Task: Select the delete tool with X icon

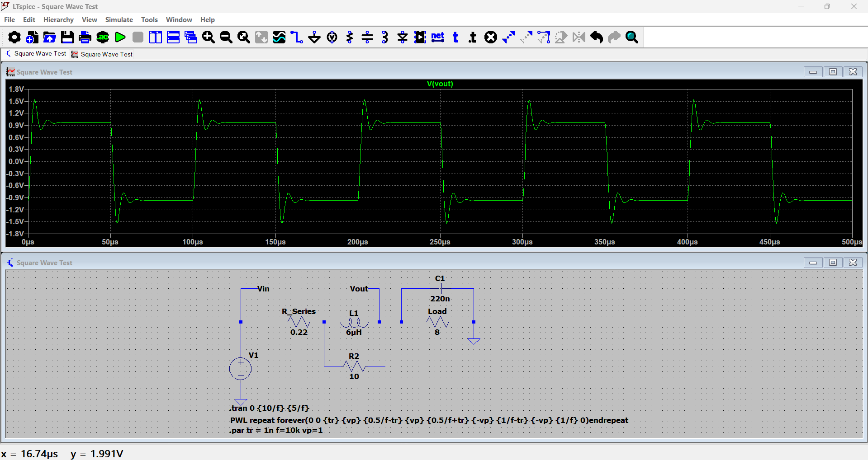Action: point(491,37)
